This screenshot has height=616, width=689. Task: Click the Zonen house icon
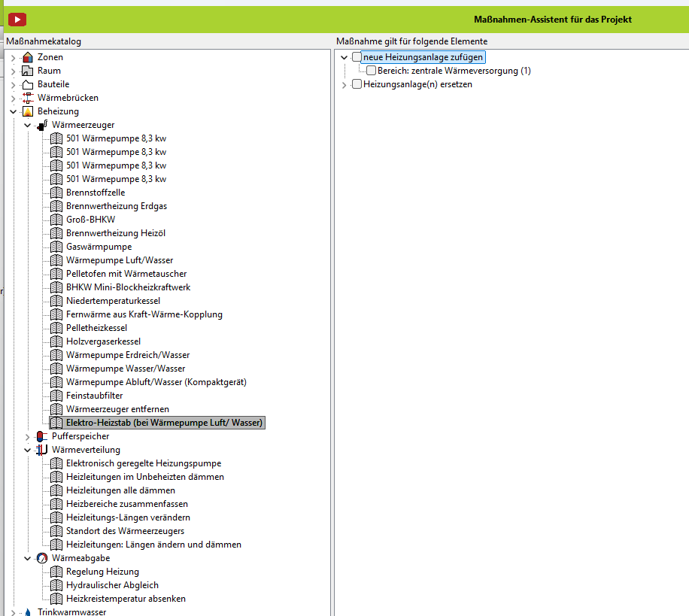[x=29, y=57]
